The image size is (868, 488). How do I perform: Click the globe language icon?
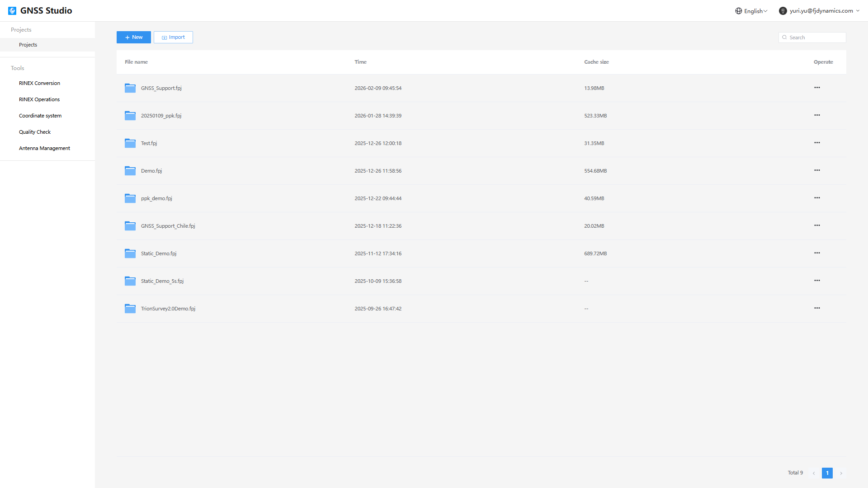(x=739, y=11)
